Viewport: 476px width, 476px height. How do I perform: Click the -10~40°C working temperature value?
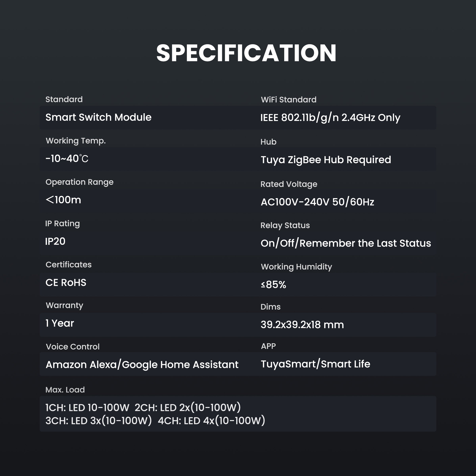point(67,159)
